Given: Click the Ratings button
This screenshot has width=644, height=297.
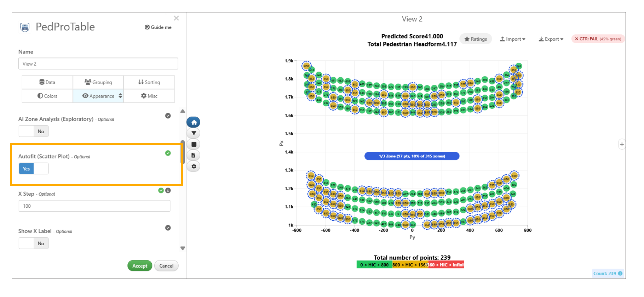Looking at the screenshot, I should click(x=476, y=39).
